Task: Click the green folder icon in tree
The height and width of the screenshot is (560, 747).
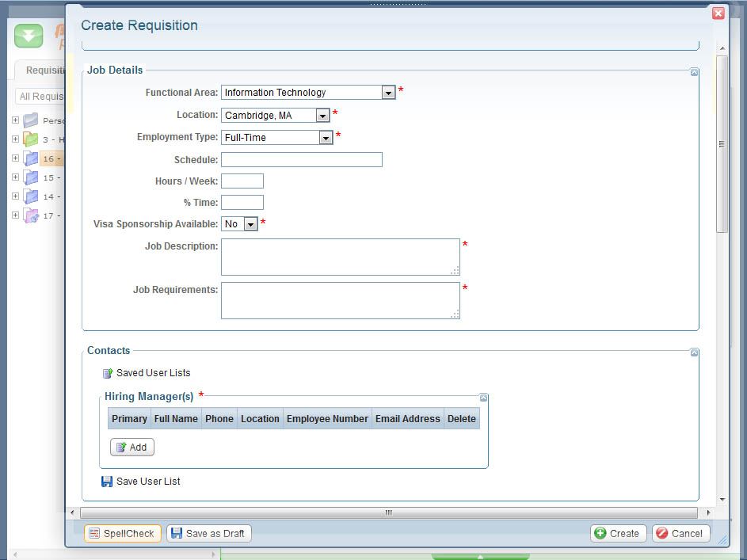Action: coord(31,139)
